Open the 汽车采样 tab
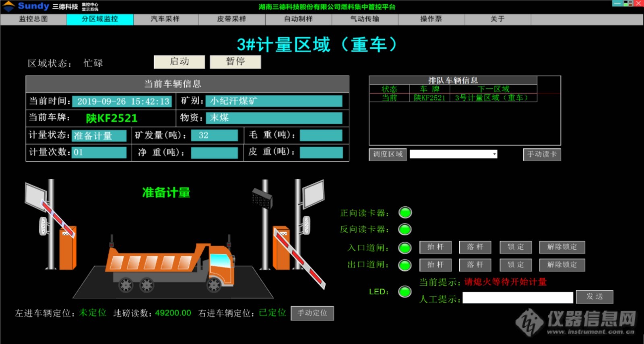Image resolution: width=644 pixels, height=344 pixels. [x=165, y=19]
